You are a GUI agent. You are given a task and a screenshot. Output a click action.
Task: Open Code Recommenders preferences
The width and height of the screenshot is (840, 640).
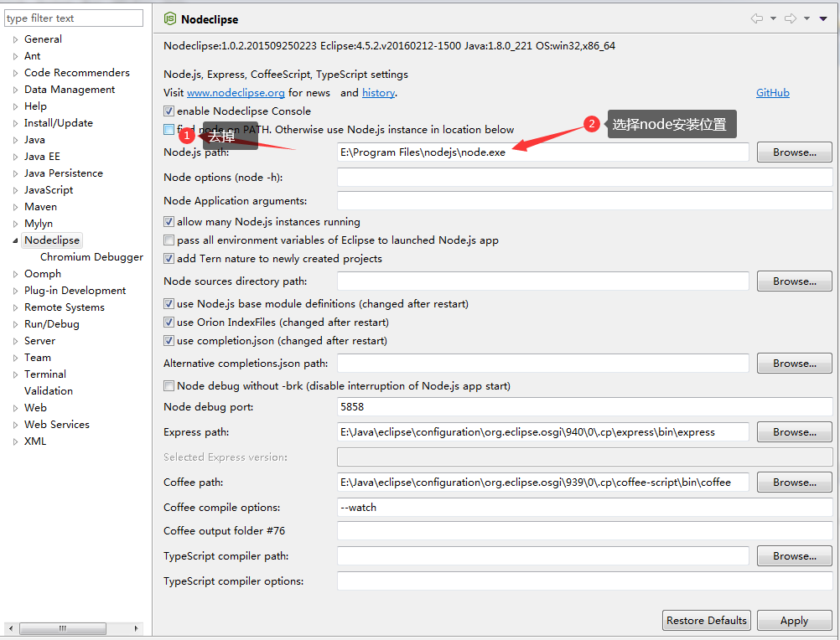(76, 73)
